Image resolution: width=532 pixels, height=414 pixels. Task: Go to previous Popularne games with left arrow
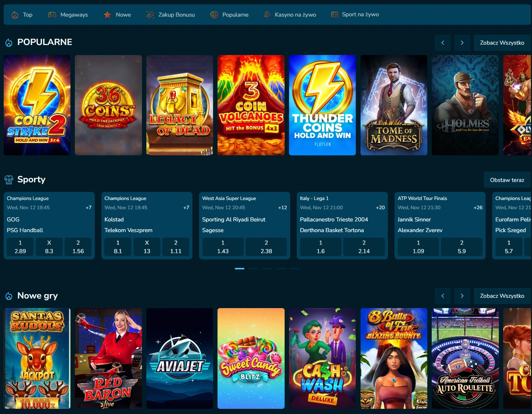tap(443, 43)
